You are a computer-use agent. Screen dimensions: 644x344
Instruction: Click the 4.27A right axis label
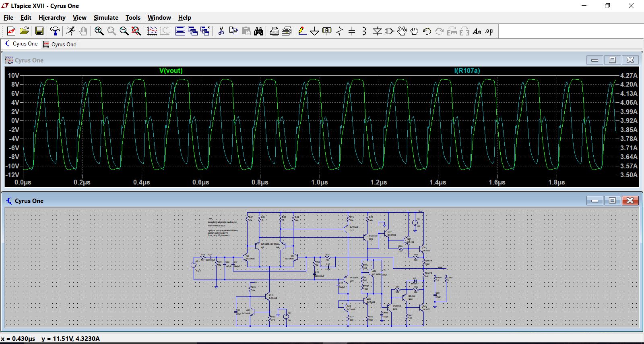point(628,75)
